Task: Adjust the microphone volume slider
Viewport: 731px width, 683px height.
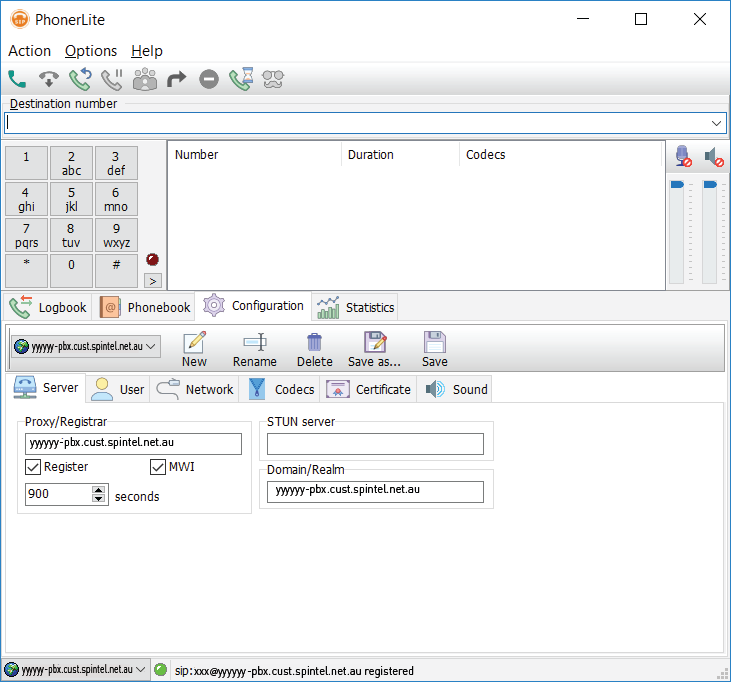Action: coord(677,185)
